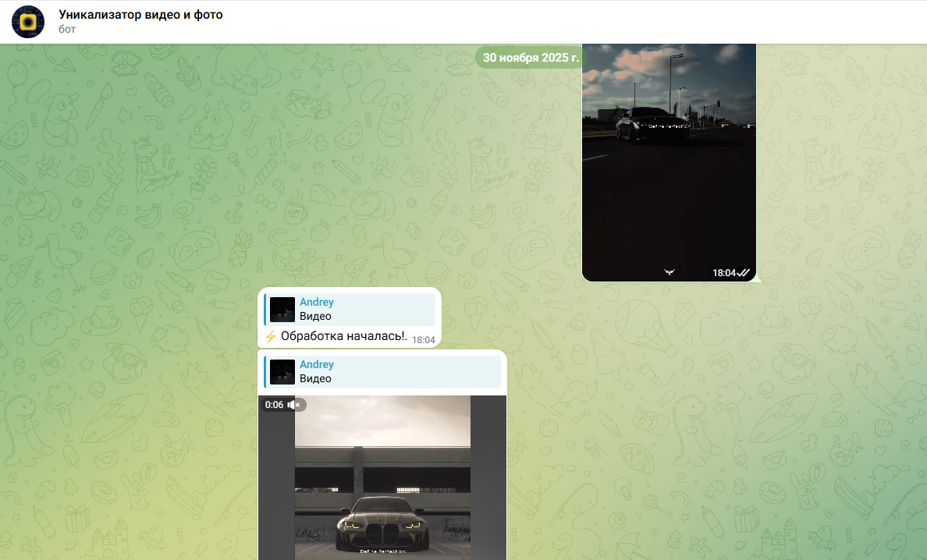927x560 pixels.
Task: Click the бот subtitle under chat title
Action: pos(67,29)
